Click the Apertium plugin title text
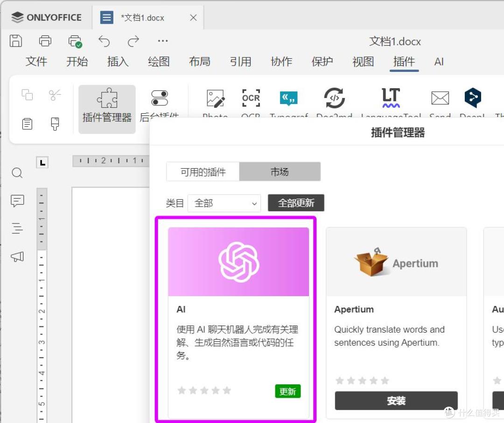The width and height of the screenshot is (504, 423). tap(354, 309)
